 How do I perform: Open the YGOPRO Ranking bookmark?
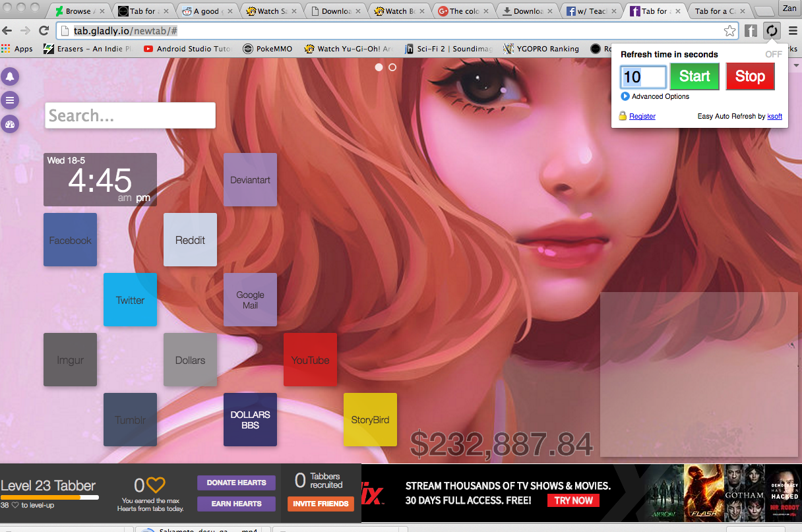click(541, 49)
